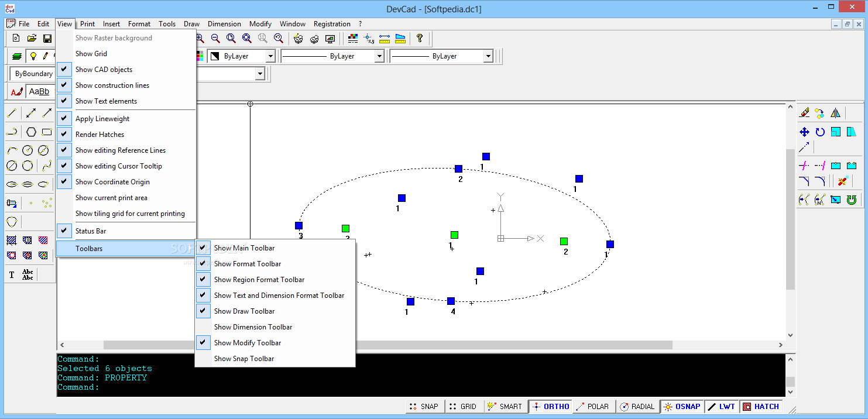Click the explode dynamite icon
Screen dimensions: 868x419
click(x=842, y=181)
